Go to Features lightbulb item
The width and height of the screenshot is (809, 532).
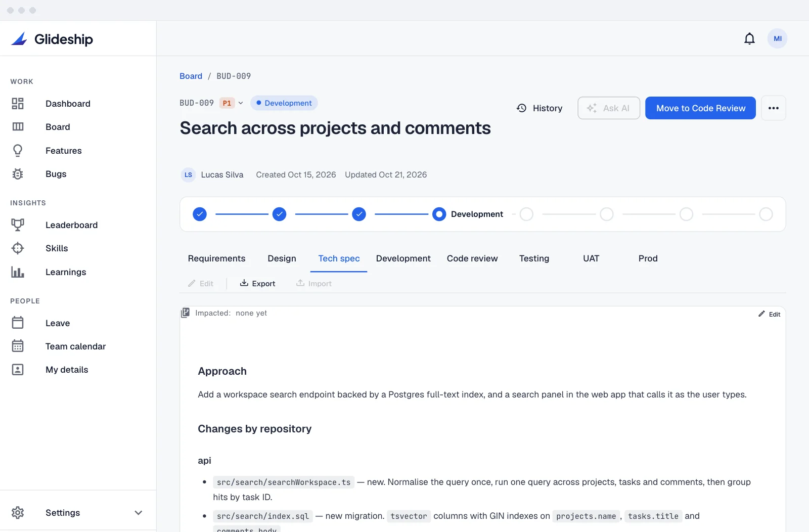pos(63,151)
